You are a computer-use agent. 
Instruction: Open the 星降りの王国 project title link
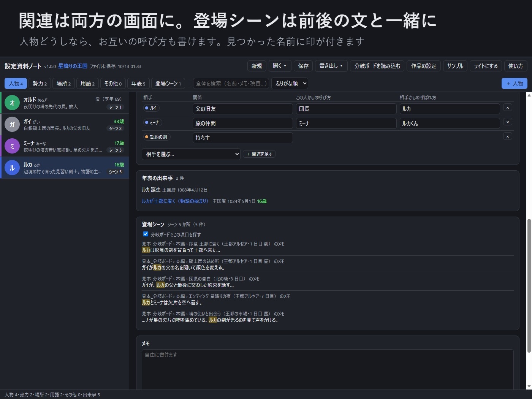coord(73,66)
